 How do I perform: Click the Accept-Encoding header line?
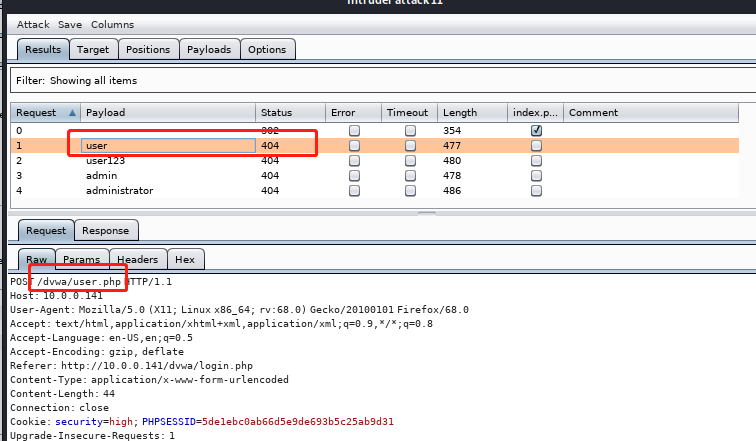coord(97,352)
